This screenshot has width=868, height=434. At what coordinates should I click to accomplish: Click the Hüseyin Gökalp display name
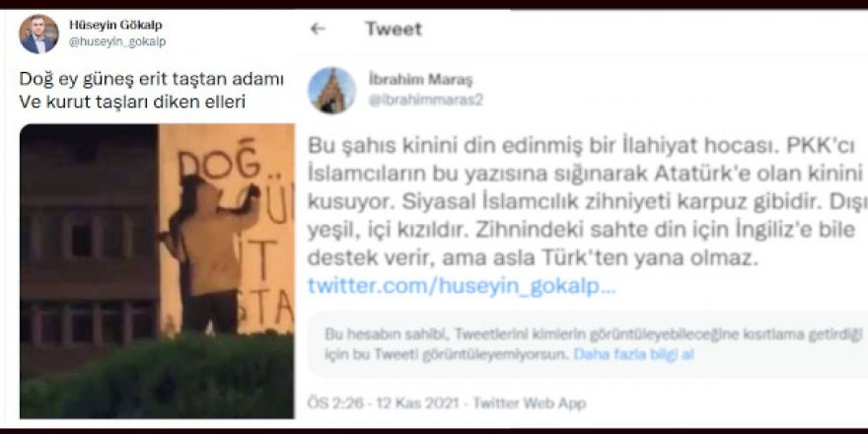pos(115,25)
